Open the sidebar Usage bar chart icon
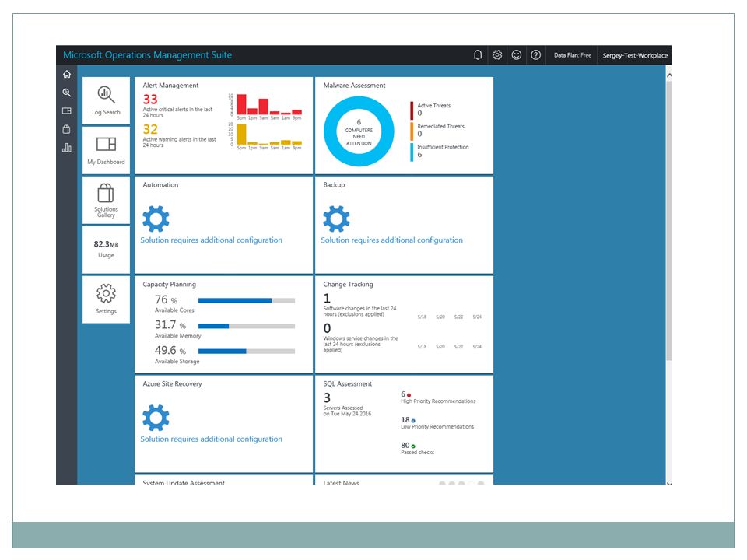 tap(67, 148)
